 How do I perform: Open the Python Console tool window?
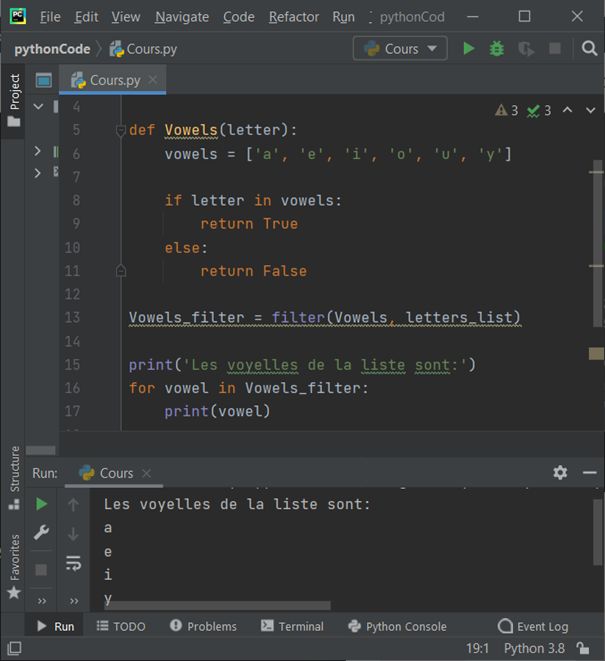point(397,626)
